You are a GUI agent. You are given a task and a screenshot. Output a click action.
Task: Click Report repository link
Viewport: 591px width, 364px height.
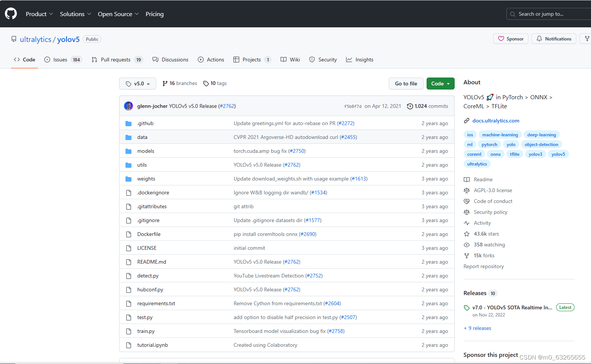(x=484, y=267)
